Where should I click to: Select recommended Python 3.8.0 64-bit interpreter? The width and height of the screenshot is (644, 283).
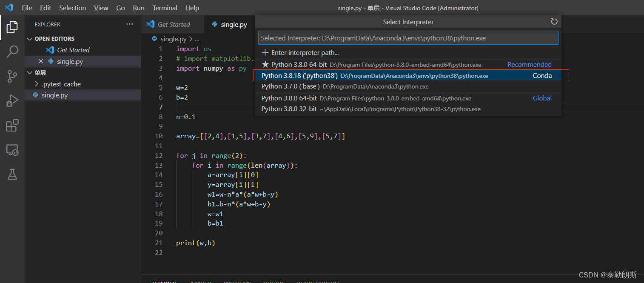point(408,65)
